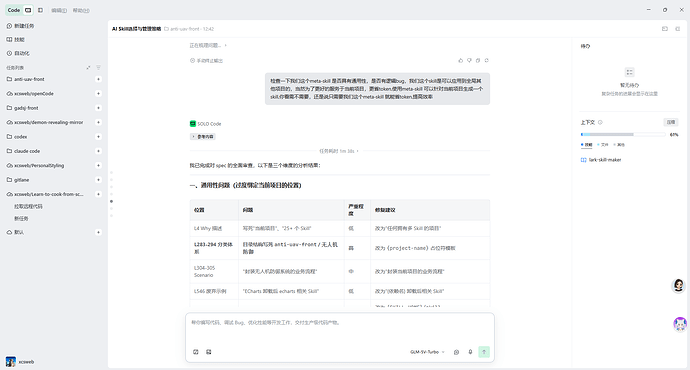Copy the response with copy icon
Image resolution: width=690 pixels, height=370 pixels.
(x=478, y=60)
